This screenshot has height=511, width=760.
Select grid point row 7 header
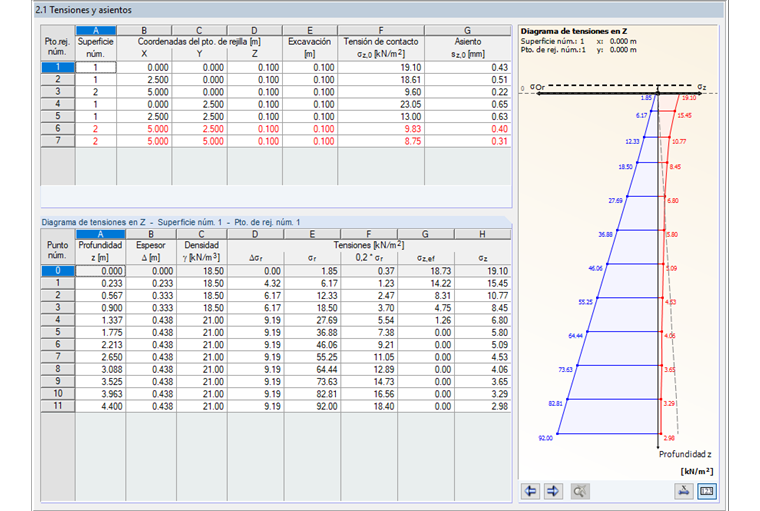(x=58, y=141)
